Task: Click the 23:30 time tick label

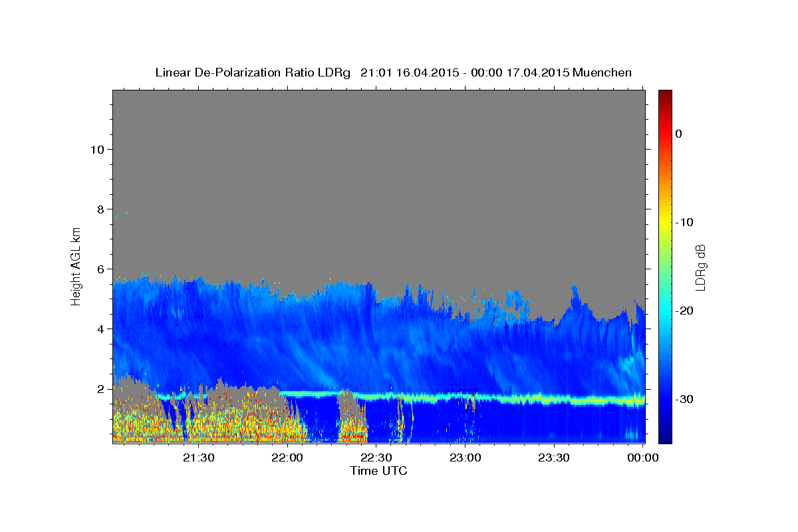Action: coord(554,458)
